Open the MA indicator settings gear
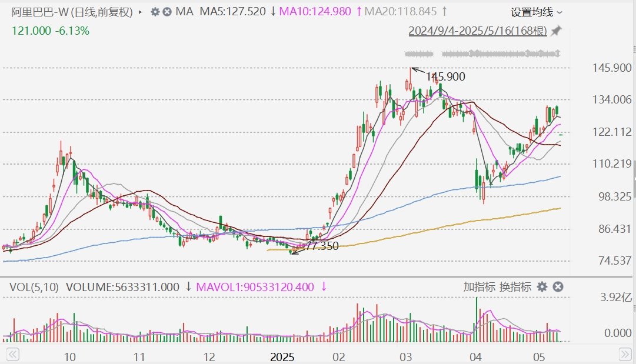This screenshot has height=364, width=636. [155, 12]
